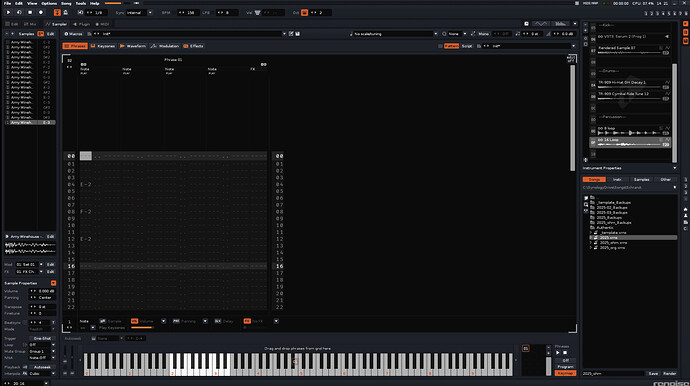
Task: Start playback with the transport play button
Action: 8,13
